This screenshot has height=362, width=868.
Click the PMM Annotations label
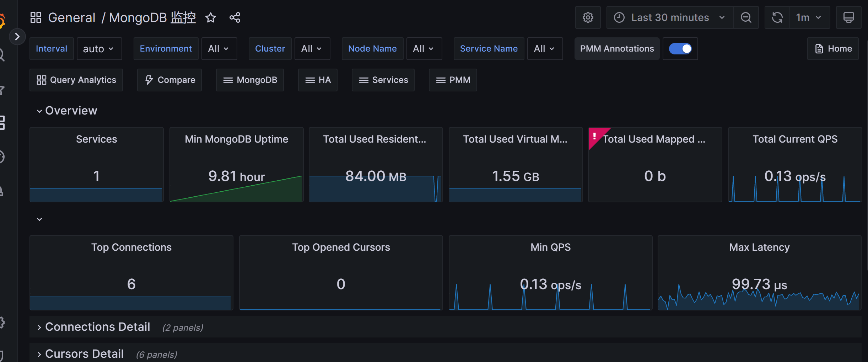click(617, 49)
